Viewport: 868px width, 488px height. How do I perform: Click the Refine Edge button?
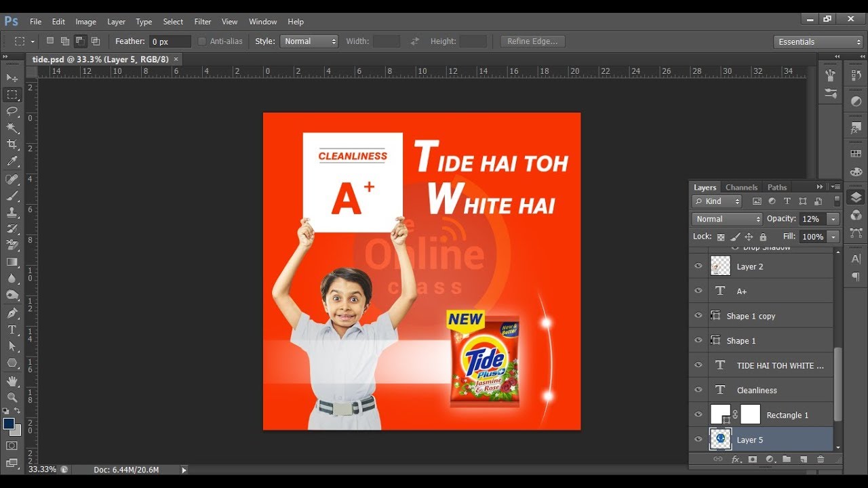coord(532,41)
